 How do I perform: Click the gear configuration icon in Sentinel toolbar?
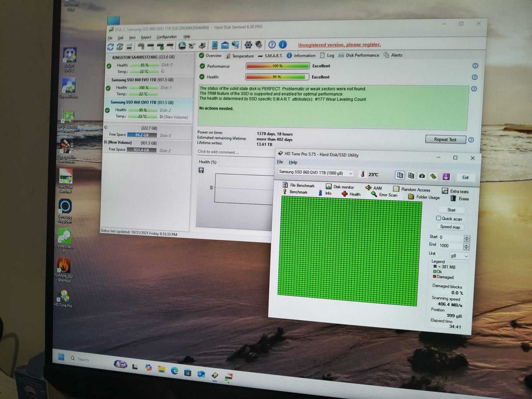(x=249, y=45)
